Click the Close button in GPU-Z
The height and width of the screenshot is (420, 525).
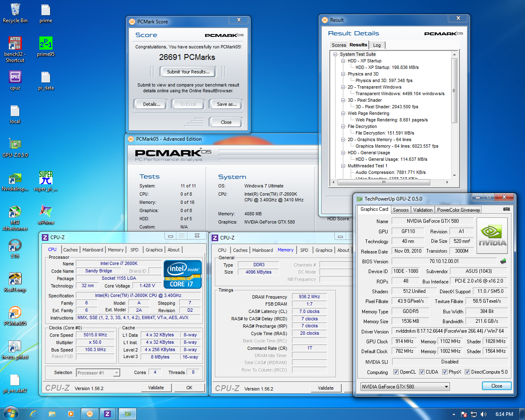point(497,386)
